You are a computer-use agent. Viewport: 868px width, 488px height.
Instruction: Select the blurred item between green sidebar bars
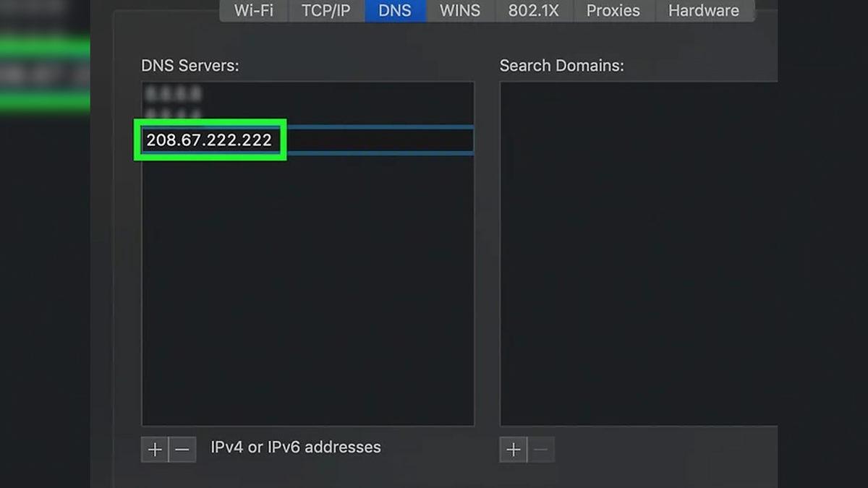point(43,74)
